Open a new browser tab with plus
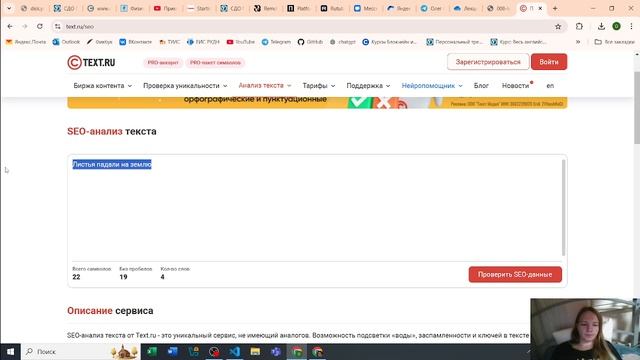This screenshot has width=640, height=360. [555, 8]
